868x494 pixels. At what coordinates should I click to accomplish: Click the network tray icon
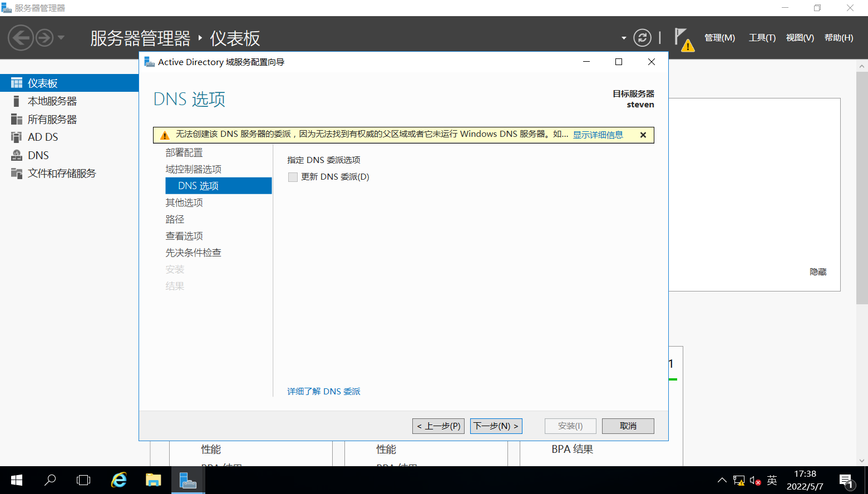pyautogui.click(x=739, y=480)
